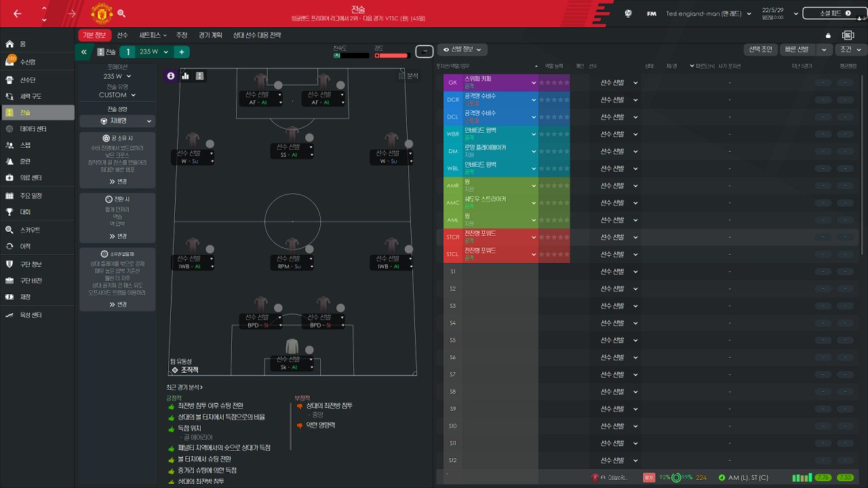Expand the arrow next to 빠른 선발

coord(824,49)
